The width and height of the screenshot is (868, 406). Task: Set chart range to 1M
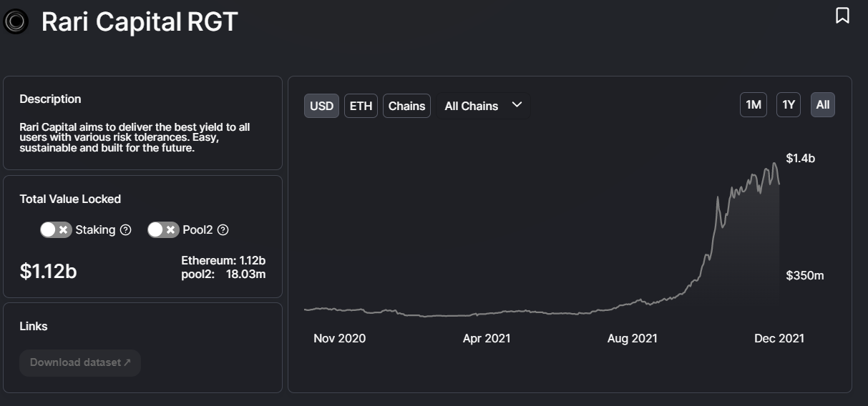[x=753, y=105]
